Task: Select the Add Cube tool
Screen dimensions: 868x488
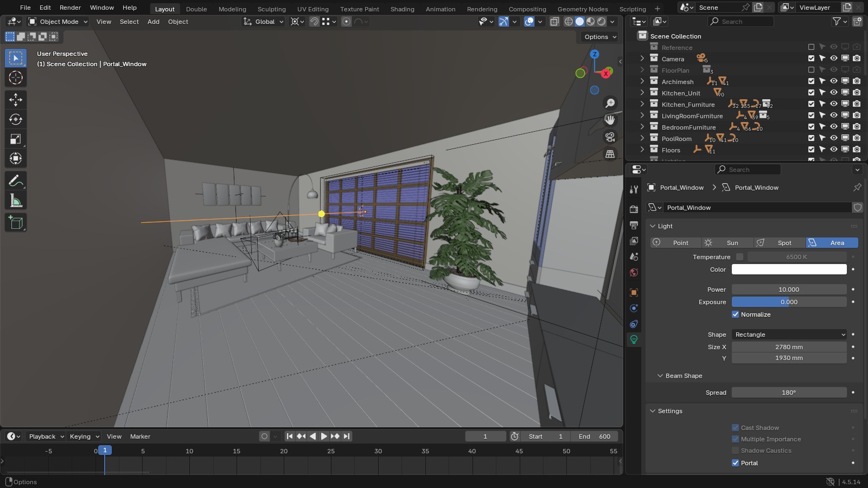Action: pyautogui.click(x=16, y=223)
